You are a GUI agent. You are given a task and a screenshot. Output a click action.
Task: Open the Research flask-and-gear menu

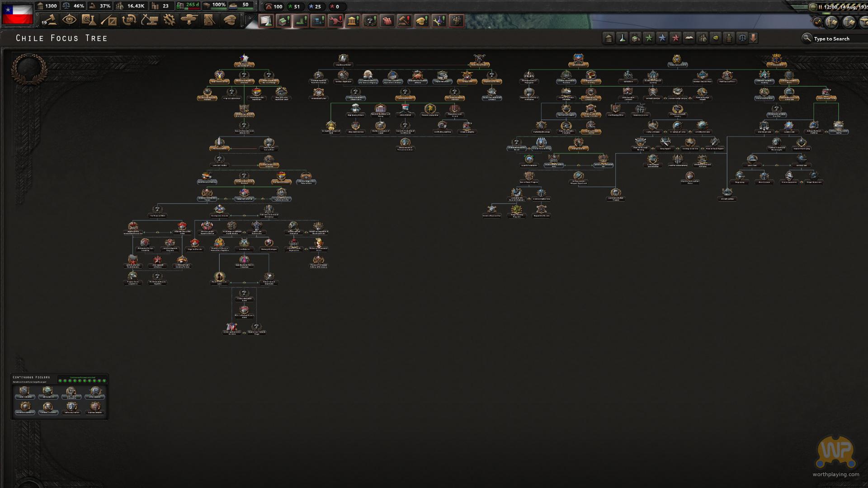pos(89,20)
